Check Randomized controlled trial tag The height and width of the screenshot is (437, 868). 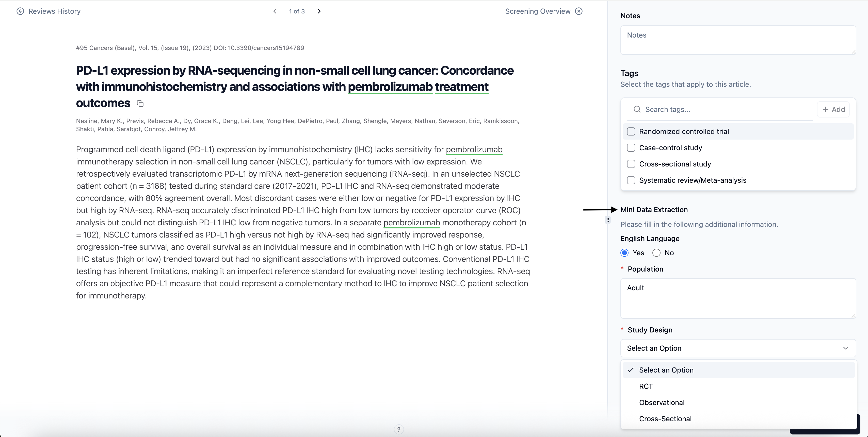pyautogui.click(x=631, y=132)
